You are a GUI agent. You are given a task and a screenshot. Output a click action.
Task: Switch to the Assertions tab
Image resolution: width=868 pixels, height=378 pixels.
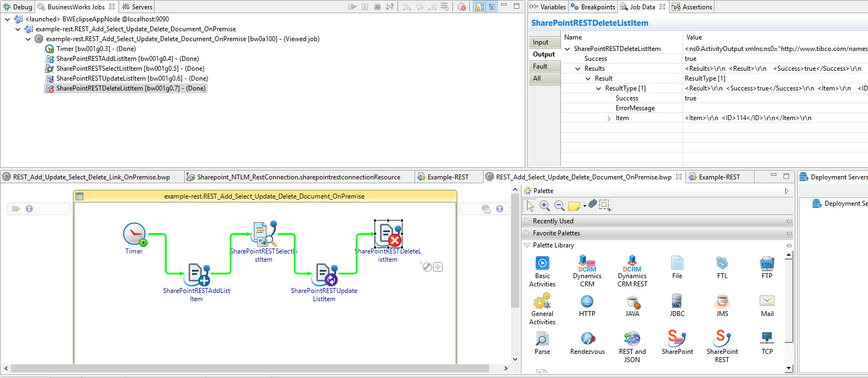pyautogui.click(x=692, y=7)
